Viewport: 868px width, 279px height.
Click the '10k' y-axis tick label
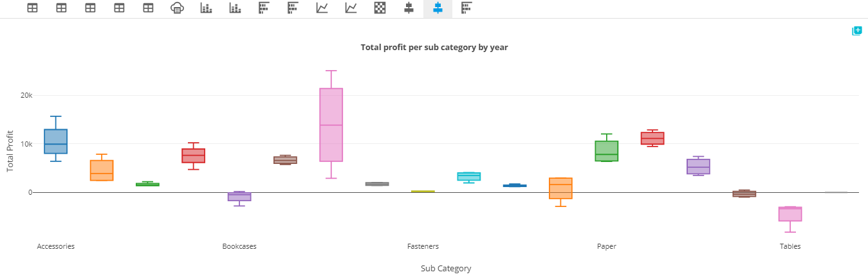click(26, 144)
